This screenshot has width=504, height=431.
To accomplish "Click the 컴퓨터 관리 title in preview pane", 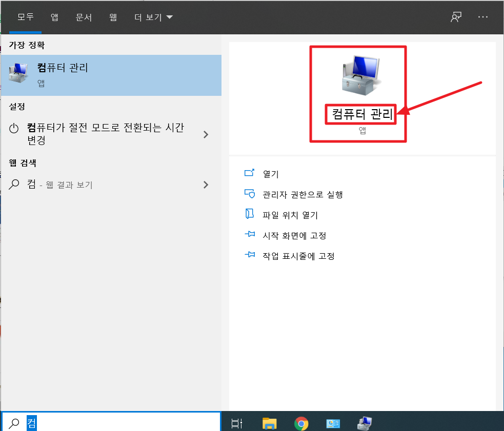I will coord(362,114).
